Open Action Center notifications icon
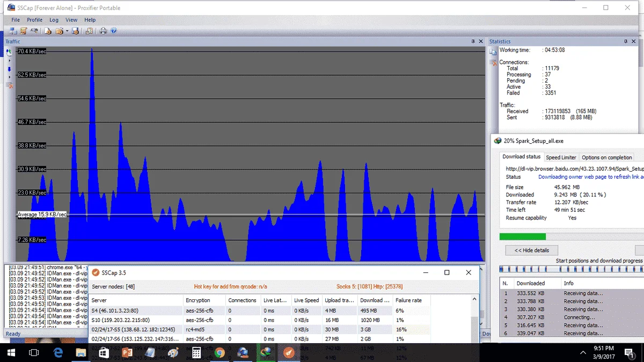Screen dimensions: 644x362 pos(628,352)
